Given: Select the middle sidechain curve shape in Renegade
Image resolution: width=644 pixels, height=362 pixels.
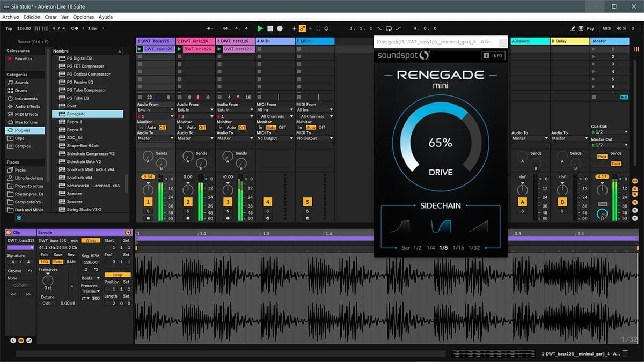Looking at the screenshot, I should 441,227.
